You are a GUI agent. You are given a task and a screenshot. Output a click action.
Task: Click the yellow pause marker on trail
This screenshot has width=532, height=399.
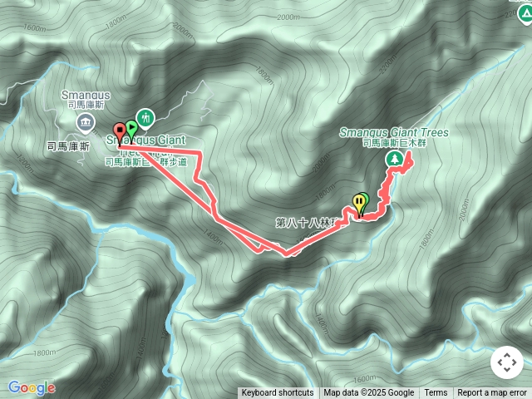[x=359, y=204]
